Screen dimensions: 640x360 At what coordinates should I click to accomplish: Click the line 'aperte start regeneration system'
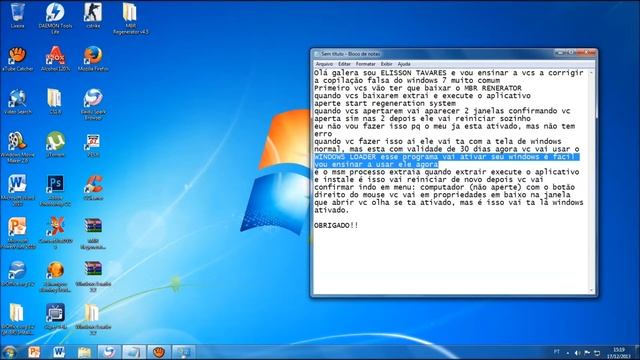click(385, 103)
